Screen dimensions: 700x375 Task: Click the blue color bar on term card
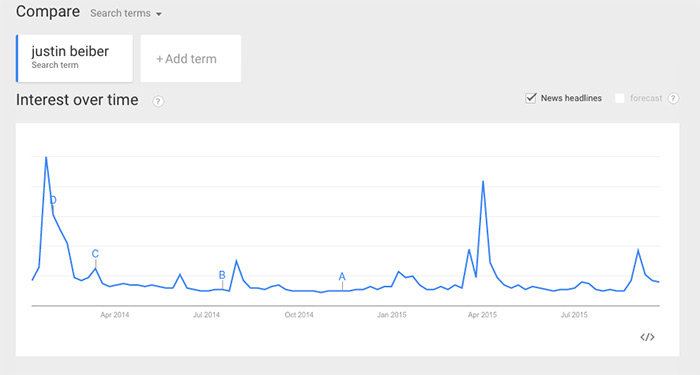click(17, 58)
